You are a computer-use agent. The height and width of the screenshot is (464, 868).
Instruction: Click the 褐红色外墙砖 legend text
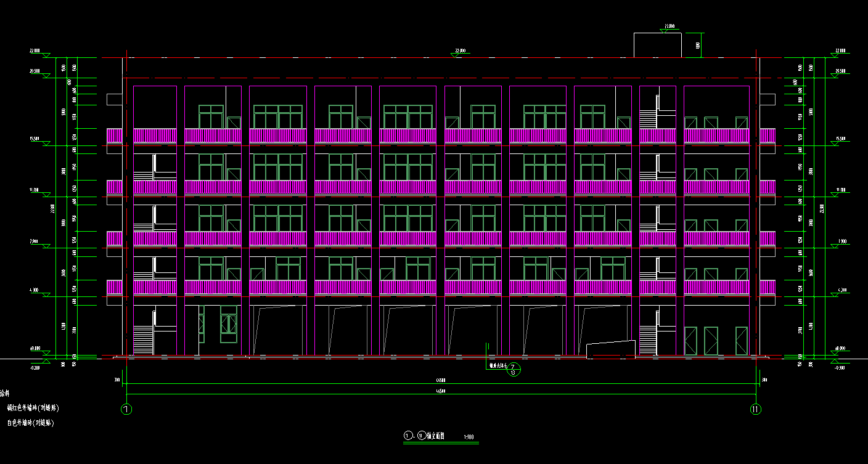33,408
